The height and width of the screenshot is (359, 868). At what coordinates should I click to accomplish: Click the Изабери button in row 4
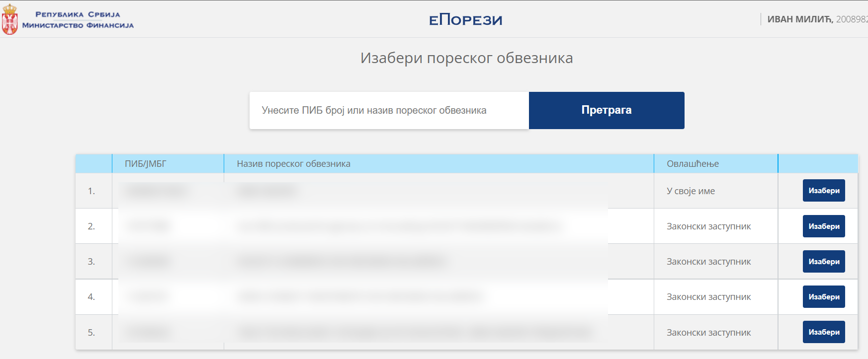(x=824, y=296)
